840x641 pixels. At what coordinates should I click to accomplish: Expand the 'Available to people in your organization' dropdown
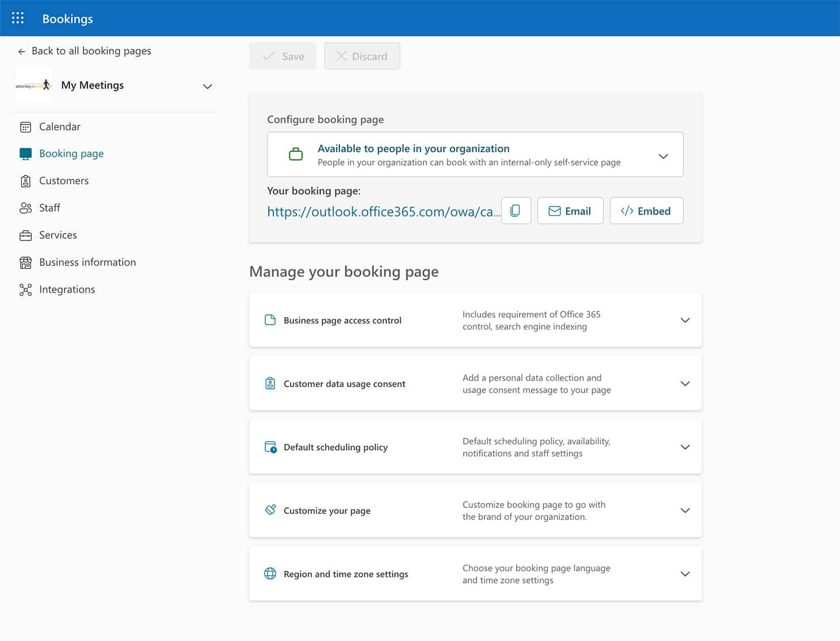point(663,155)
